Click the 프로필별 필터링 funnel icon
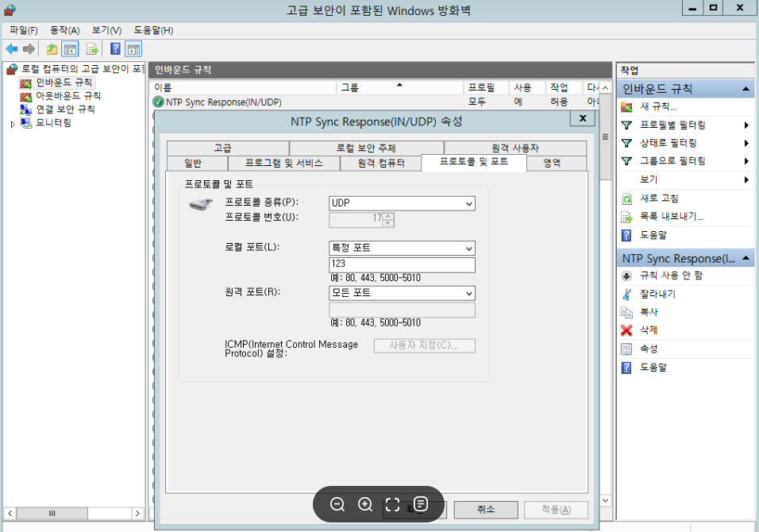The width and height of the screenshot is (759, 532). (627, 125)
